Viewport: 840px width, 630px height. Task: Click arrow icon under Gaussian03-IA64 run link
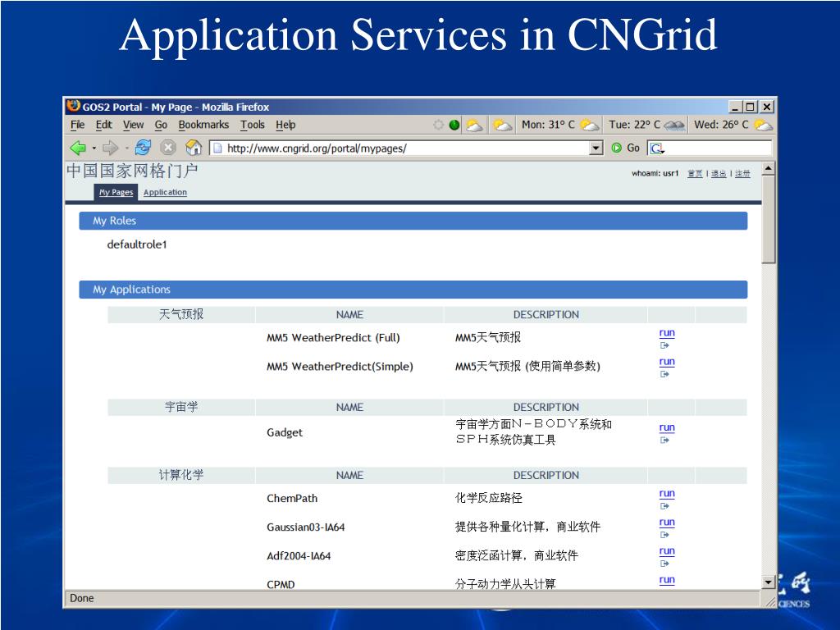click(664, 535)
